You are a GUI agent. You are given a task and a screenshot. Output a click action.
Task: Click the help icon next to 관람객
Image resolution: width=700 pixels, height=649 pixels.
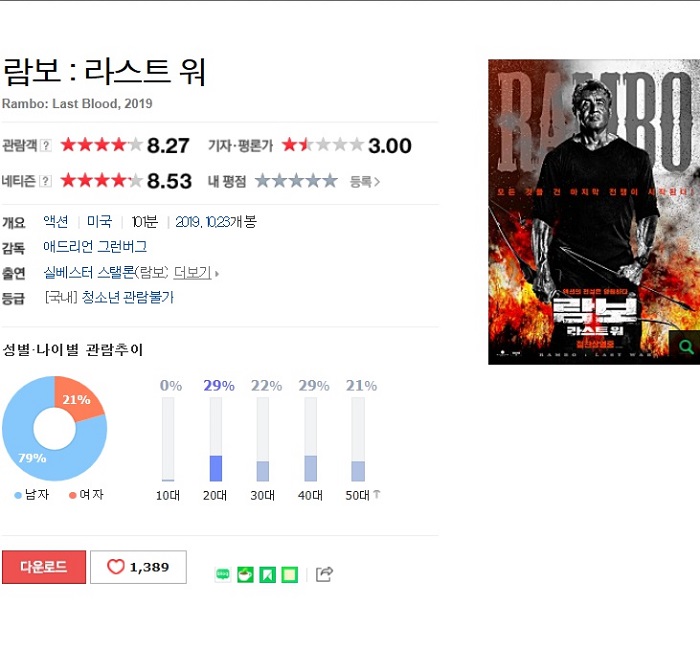click(46, 146)
